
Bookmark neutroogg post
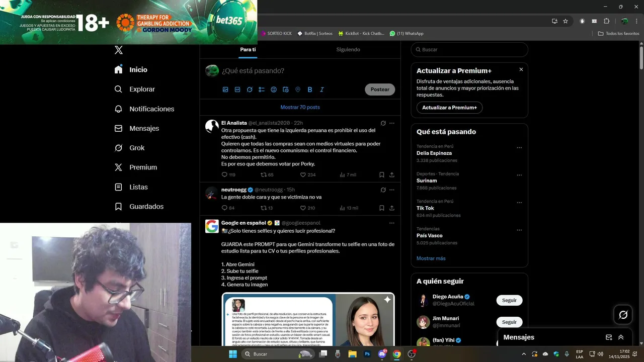point(382,208)
